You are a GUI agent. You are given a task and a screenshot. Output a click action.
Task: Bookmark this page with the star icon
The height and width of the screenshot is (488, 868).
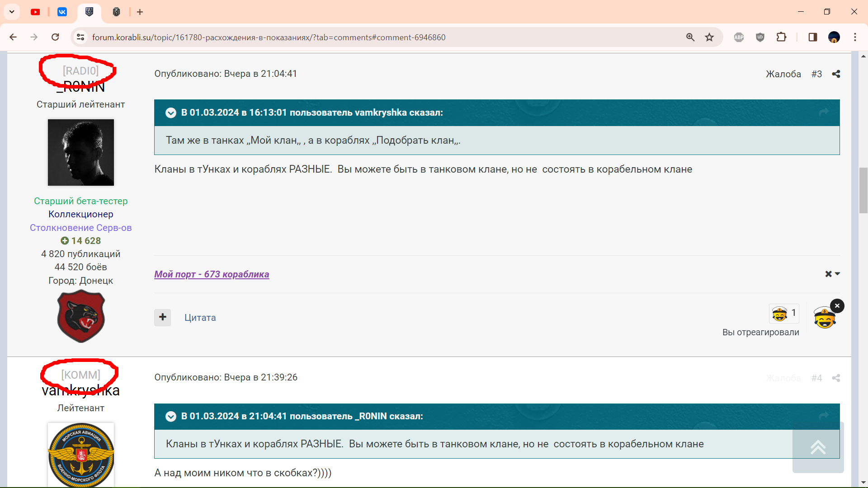point(709,37)
